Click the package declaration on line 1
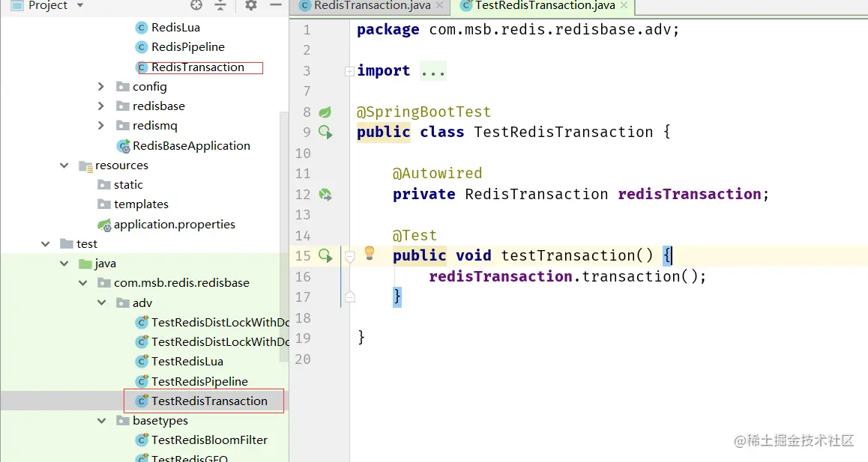 518,29
